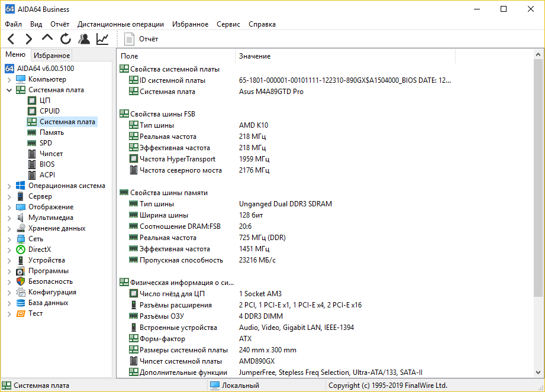Go back with the left arrow toolbar button
Screen dimensions: 545x392
pos(11,39)
